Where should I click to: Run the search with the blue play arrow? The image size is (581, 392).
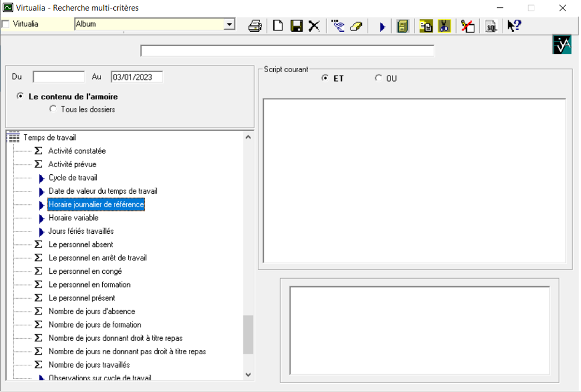(382, 27)
